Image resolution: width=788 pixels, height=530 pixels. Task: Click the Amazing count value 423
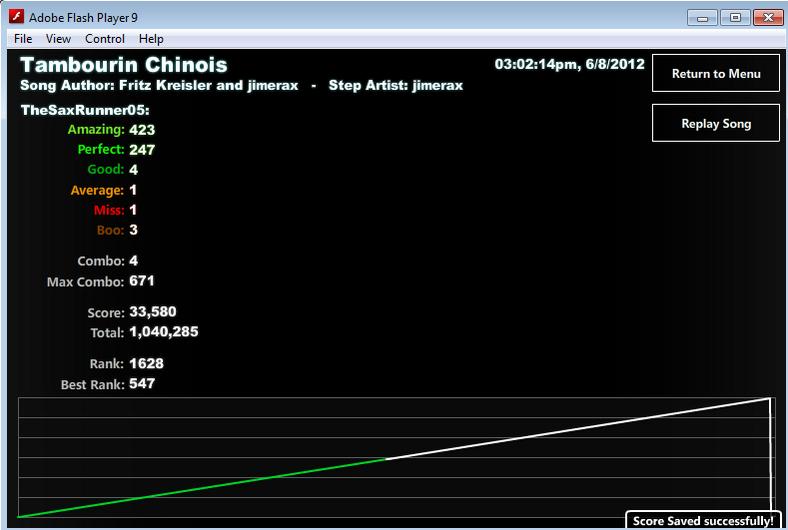142,130
